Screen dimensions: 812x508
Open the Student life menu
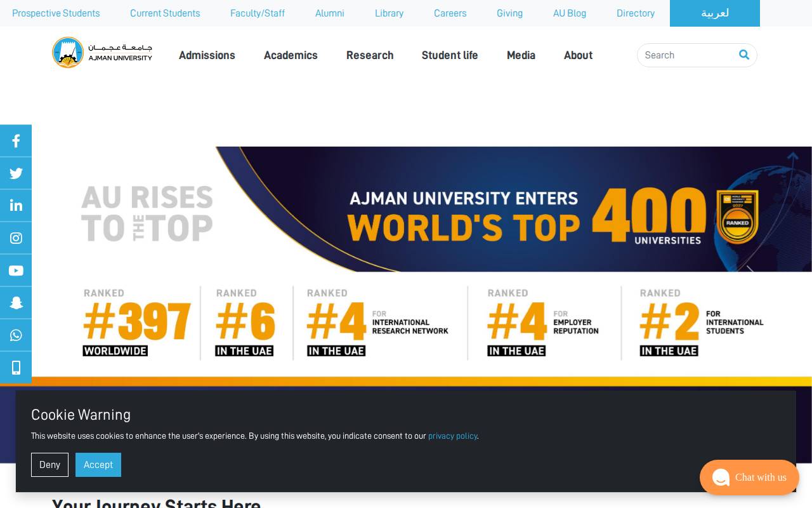450,55
